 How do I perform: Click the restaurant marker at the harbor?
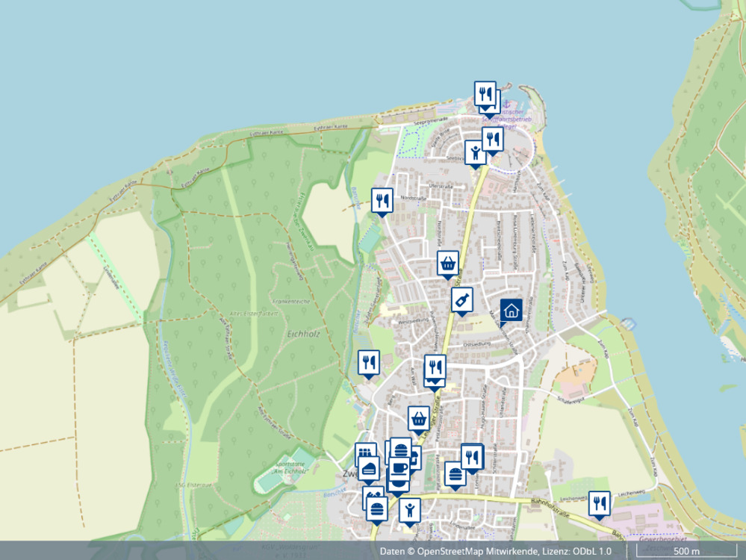[485, 94]
